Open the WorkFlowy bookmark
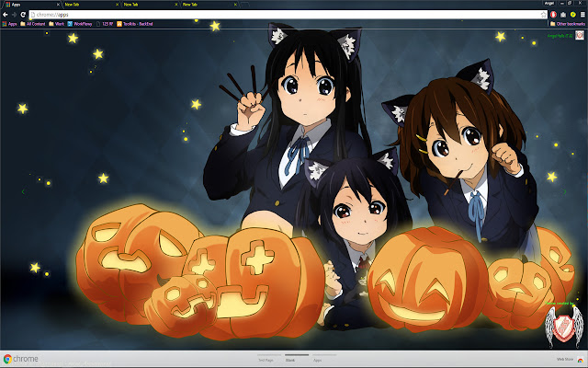The width and height of the screenshot is (588, 368). (x=80, y=24)
